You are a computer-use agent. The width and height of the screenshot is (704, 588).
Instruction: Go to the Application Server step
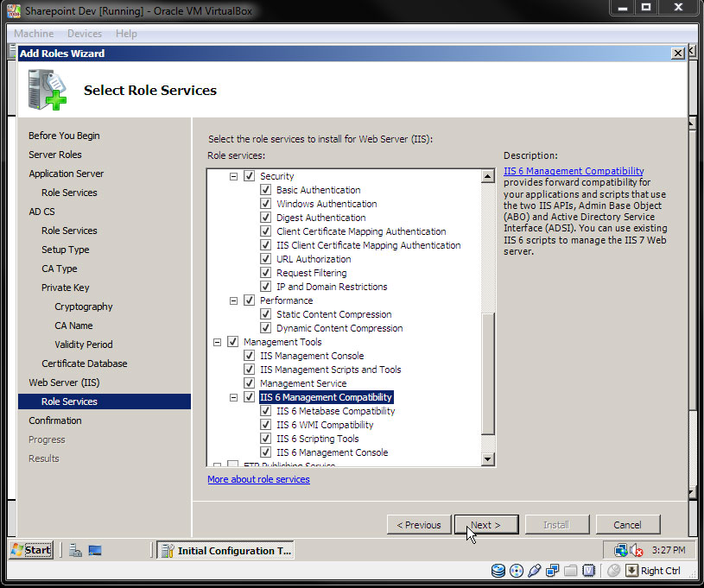(66, 174)
